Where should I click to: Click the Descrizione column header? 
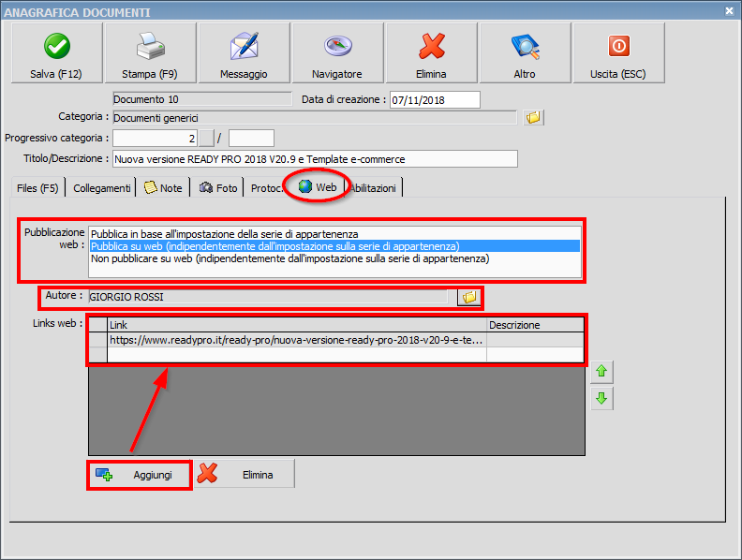point(535,325)
